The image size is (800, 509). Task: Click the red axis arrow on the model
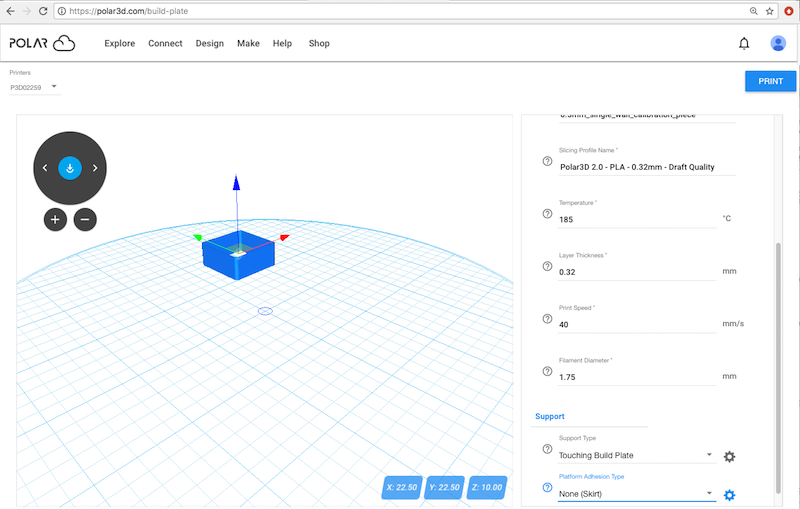click(285, 237)
